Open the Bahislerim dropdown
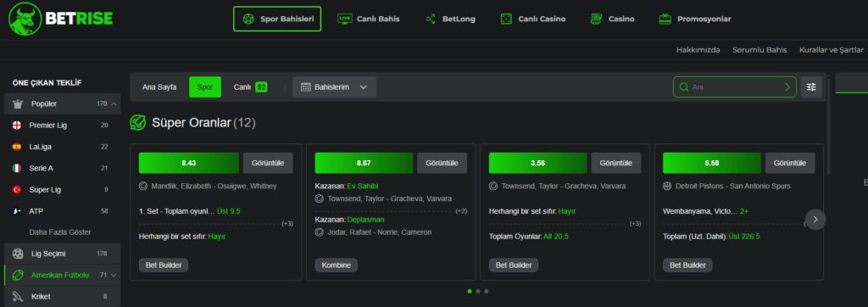 [334, 87]
